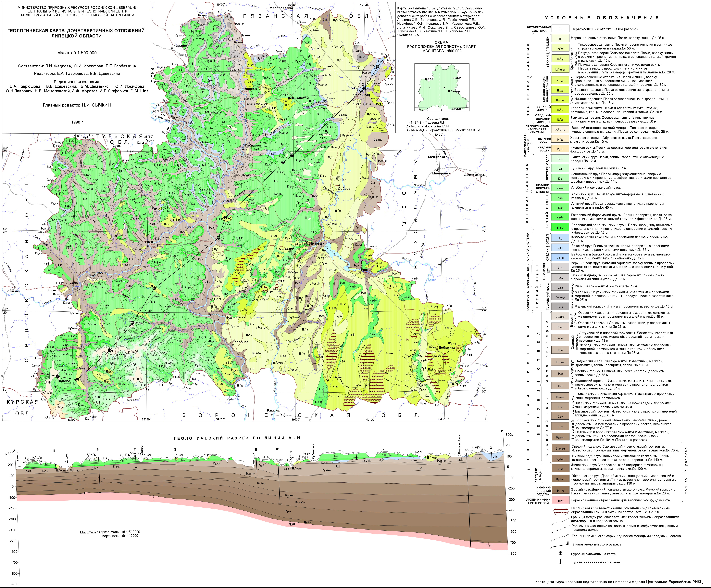Click the 'УСЛОВНЫЕ ОБОЗНАЧЕНИЯ' legend heading

(x=602, y=18)
